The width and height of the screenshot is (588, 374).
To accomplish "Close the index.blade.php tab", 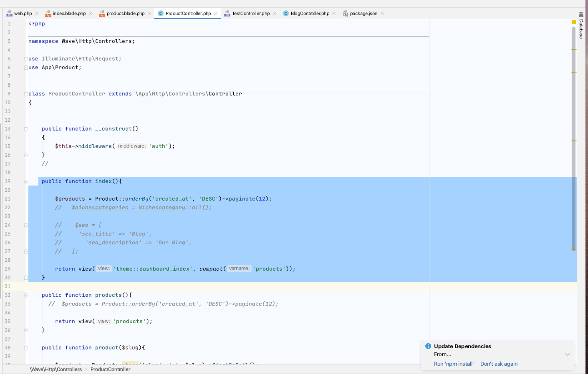I will coord(91,13).
